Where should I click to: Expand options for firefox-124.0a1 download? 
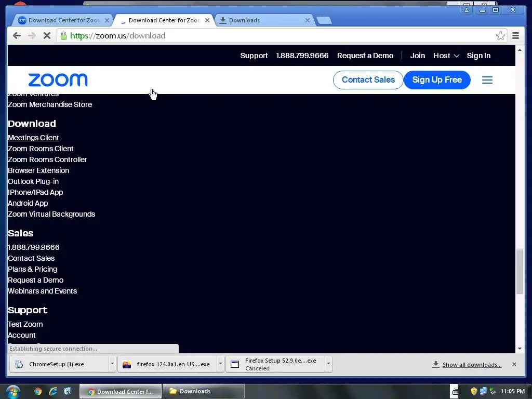(x=220, y=364)
